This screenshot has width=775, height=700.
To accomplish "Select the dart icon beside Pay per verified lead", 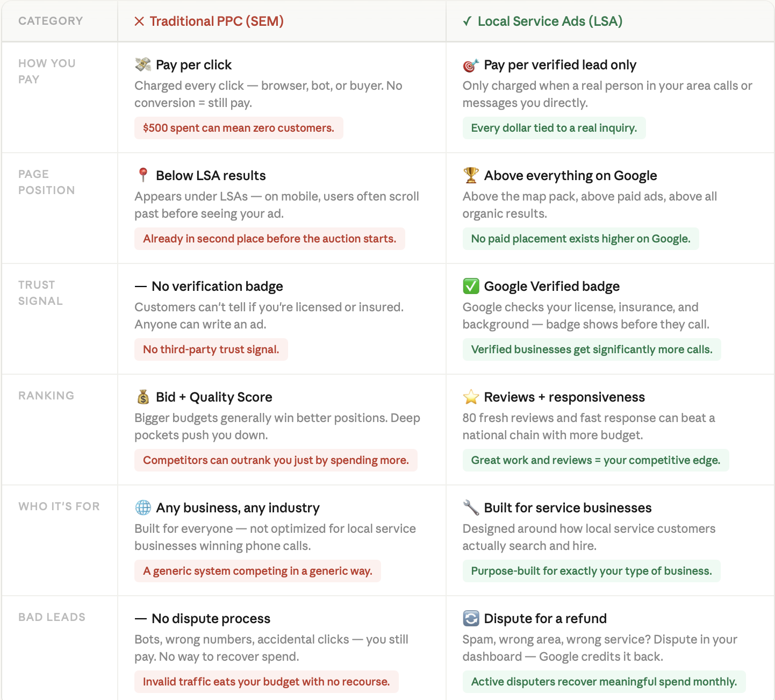I will [x=470, y=64].
